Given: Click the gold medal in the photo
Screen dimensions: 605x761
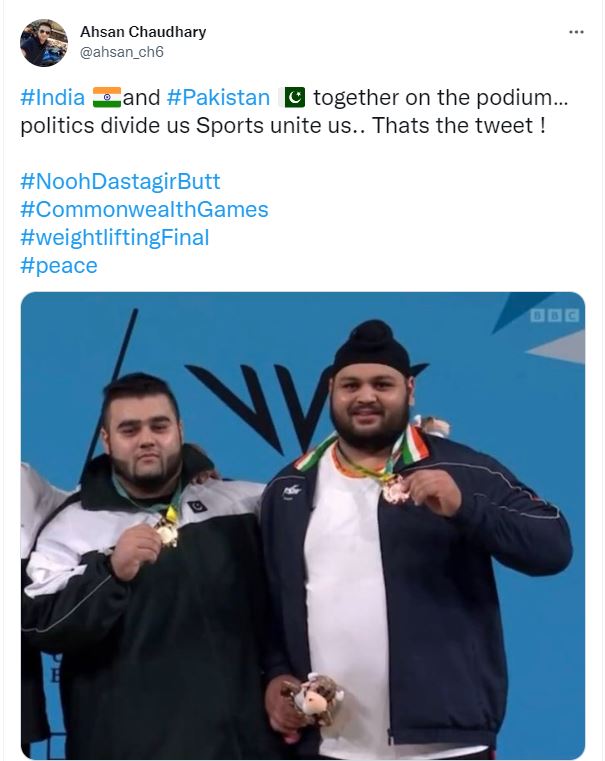Looking at the screenshot, I should (167, 532).
